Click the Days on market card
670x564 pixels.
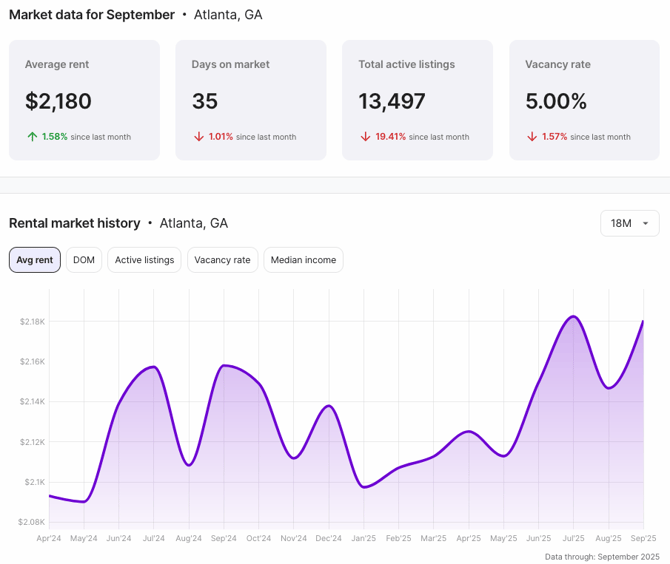250,100
